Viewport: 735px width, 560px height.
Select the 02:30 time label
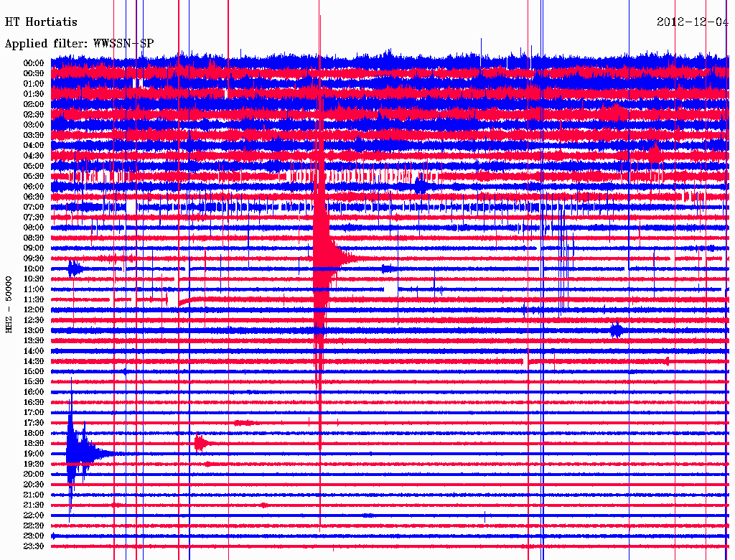34,114
